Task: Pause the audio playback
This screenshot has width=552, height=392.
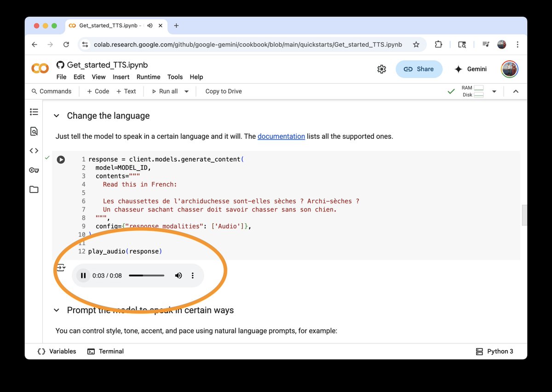Action: [x=83, y=276]
